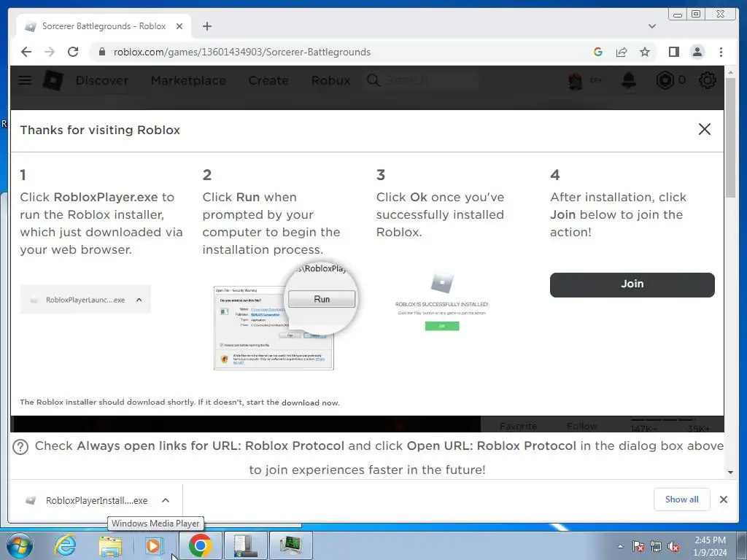Click Show all downloads
The height and width of the screenshot is (560, 747).
click(x=682, y=499)
